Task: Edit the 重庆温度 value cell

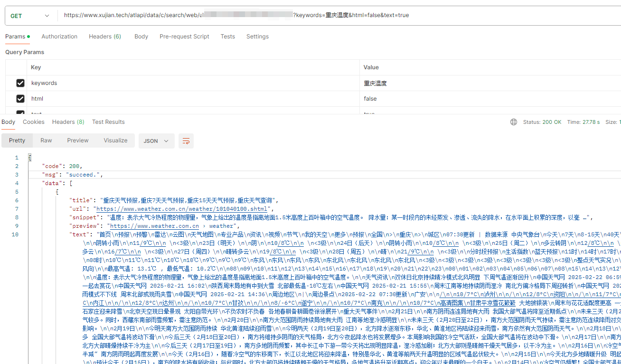Action: (490, 83)
